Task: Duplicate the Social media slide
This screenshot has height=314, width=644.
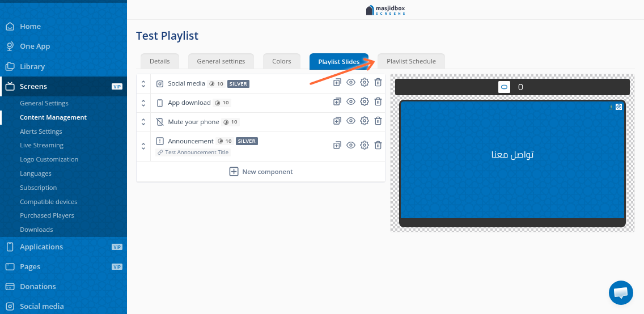Action: [337, 83]
